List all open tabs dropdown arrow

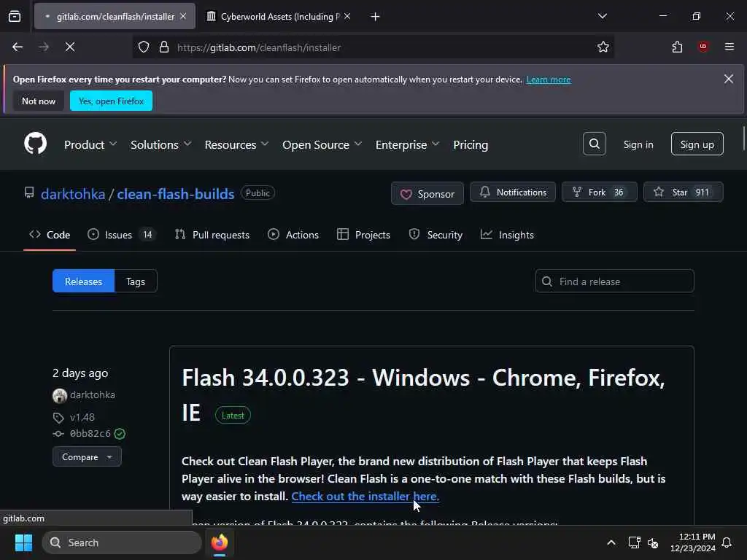click(602, 17)
